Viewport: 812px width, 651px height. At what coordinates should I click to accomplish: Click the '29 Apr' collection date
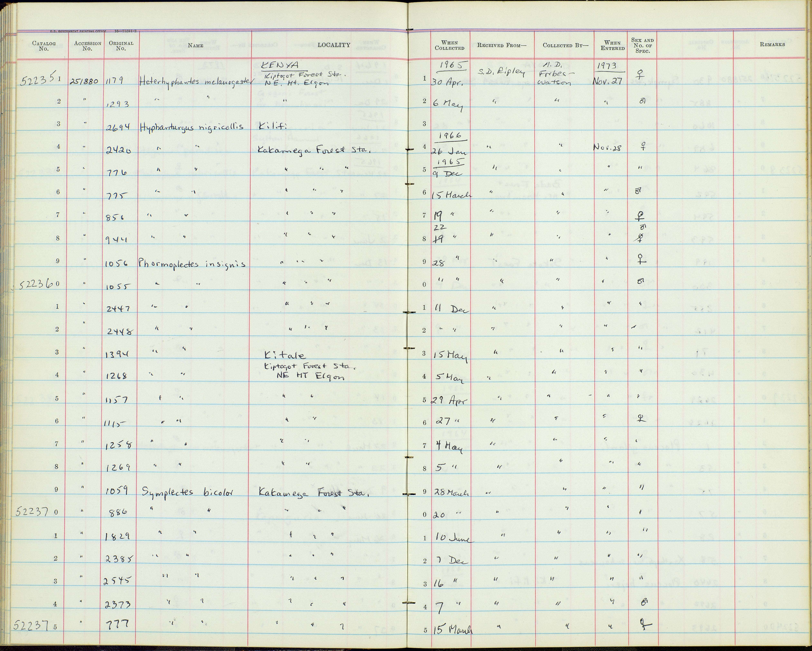coord(449,401)
